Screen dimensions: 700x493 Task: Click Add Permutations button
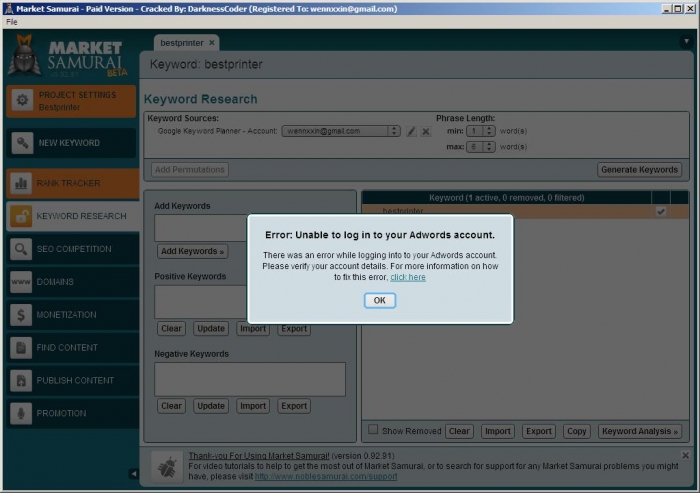(x=190, y=170)
